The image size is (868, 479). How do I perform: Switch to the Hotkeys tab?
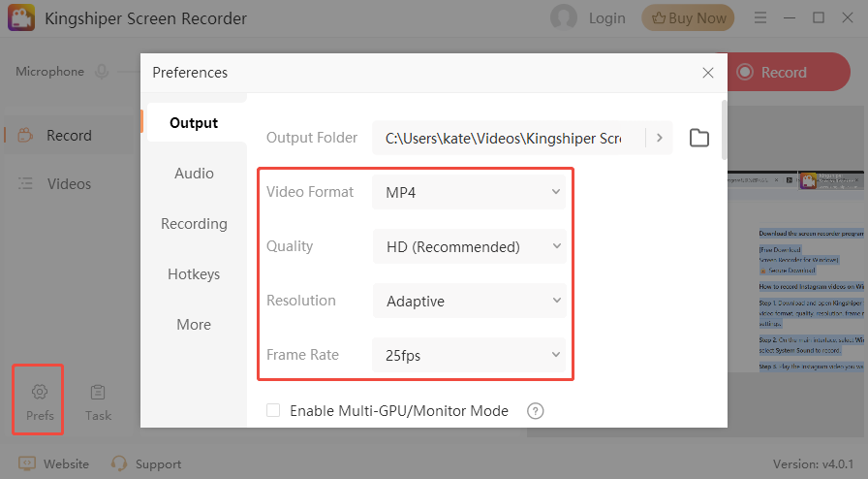click(x=194, y=273)
